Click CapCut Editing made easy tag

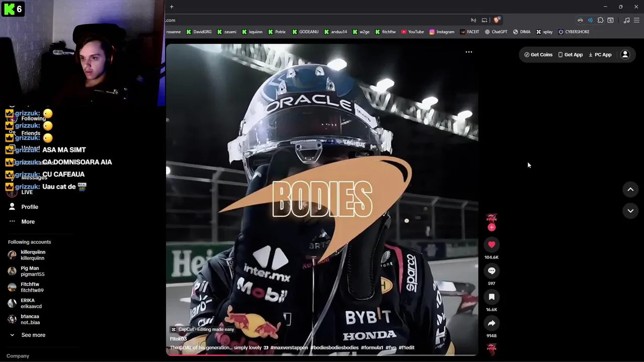click(203, 329)
